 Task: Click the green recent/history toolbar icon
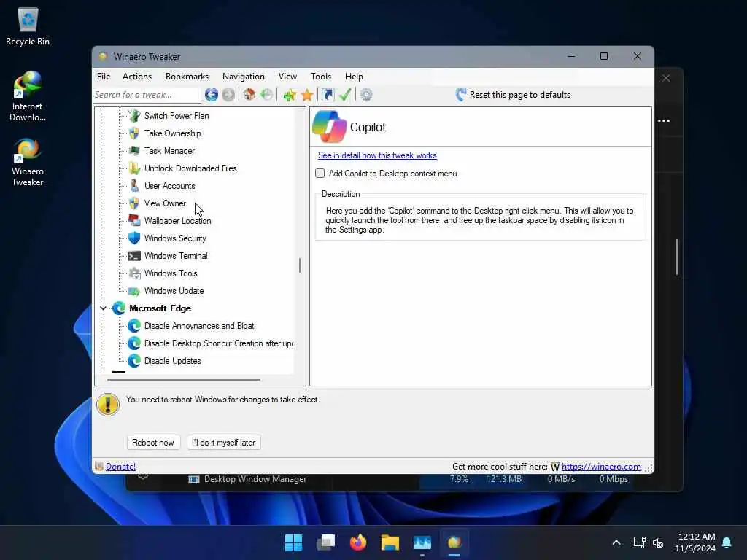[x=266, y=94]
